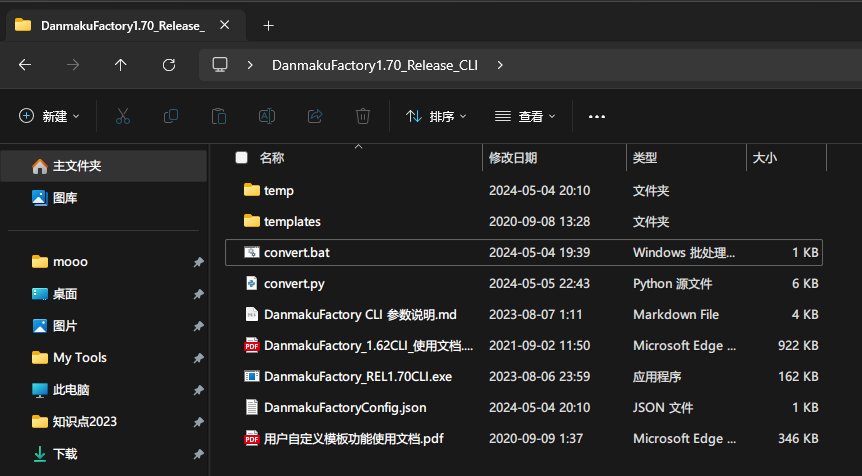Viewport: 862px width, 476px height.
Task: Select the DanmakuFactory1.70_Release_ tab
Action: point(124,25)
